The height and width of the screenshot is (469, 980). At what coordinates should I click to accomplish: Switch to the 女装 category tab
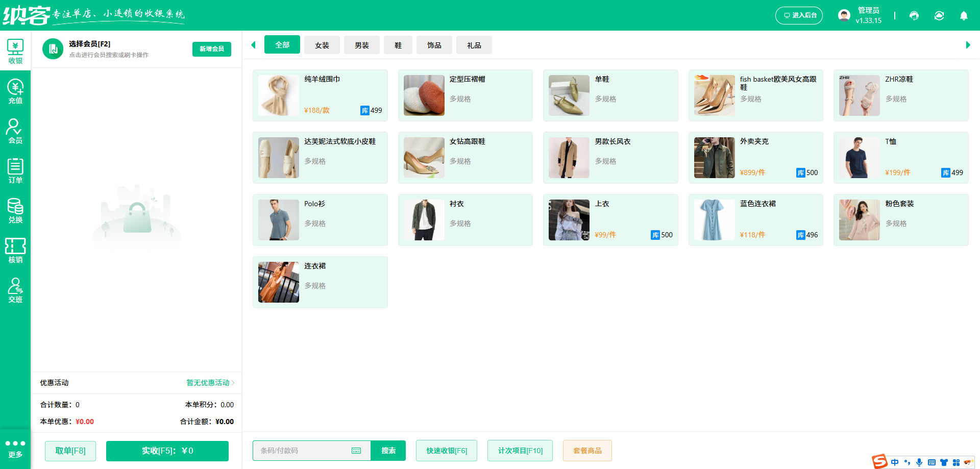pyautogui.click(x=322, y=45)
